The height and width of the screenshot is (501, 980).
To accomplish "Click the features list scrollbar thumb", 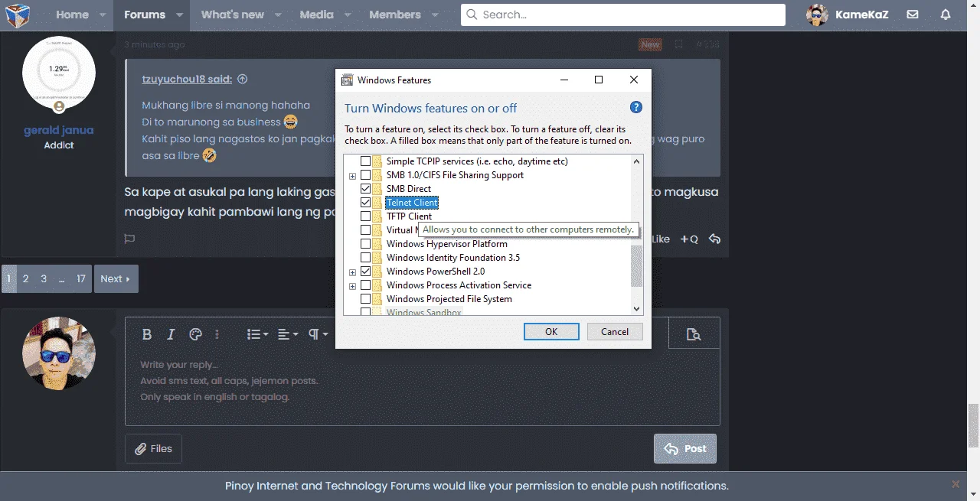I will 637,267.
